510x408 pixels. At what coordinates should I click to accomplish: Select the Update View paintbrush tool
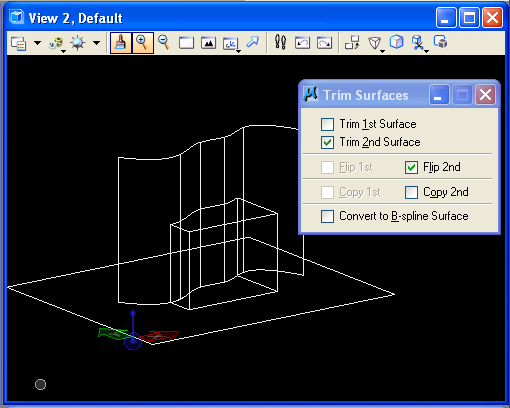click(x=121, y=43)
